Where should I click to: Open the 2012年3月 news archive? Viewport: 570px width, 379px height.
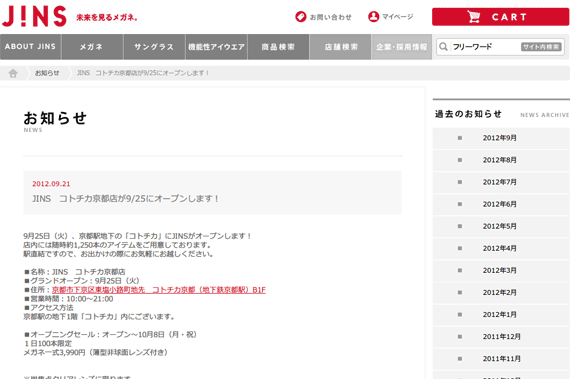501,271
